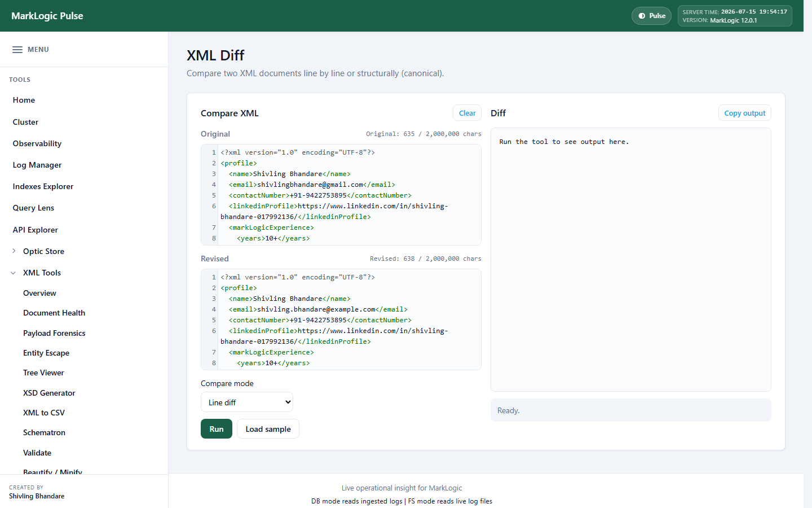Open the Compare mode dropdown
This screenshot has width=812, height=508.
247,402
